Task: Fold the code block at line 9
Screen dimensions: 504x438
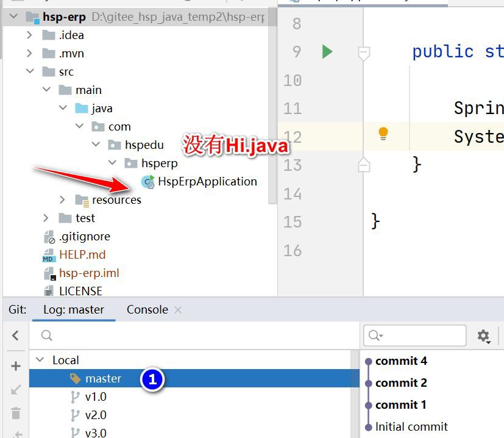Action: tap(364, 52)
